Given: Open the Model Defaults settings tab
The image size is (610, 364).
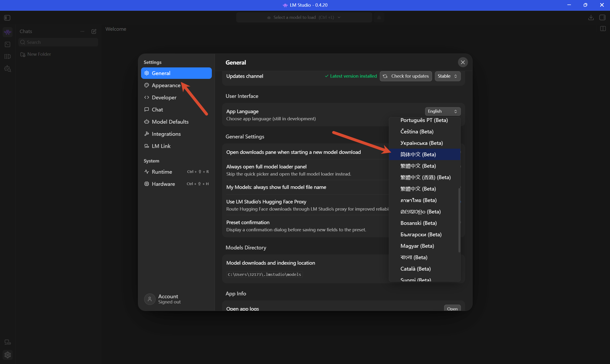Looking at the screenshot, I should pyautogui.click(x=176, y=122).
